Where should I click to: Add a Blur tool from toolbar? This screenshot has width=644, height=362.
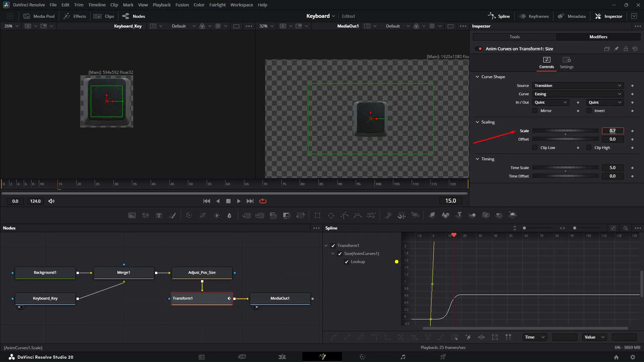pos(230,215)
